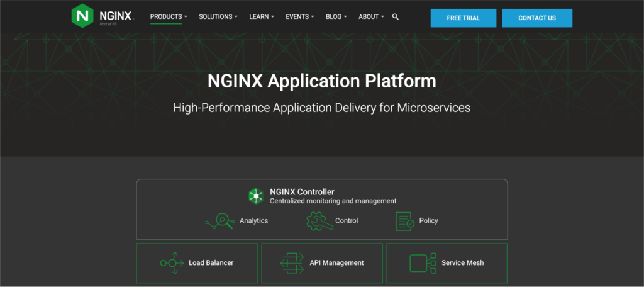
Task: Open the Events menu item
Action: [300, 17]
